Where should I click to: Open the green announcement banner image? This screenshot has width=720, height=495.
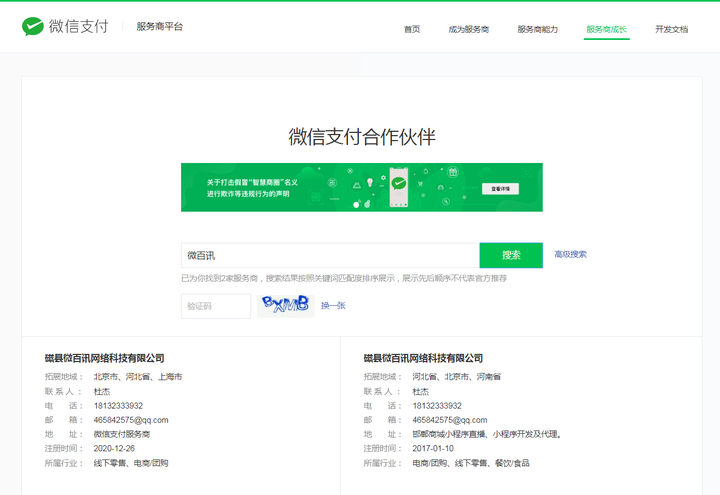pyautogui.click(x=362, y=187)
